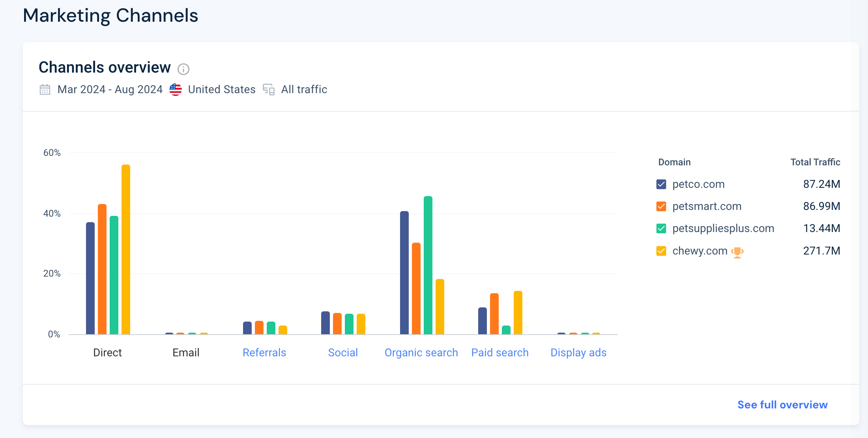Viewport: 868px width, 438px height.
Task: Click the petsmart.com domain name
Action: (707, 206)
